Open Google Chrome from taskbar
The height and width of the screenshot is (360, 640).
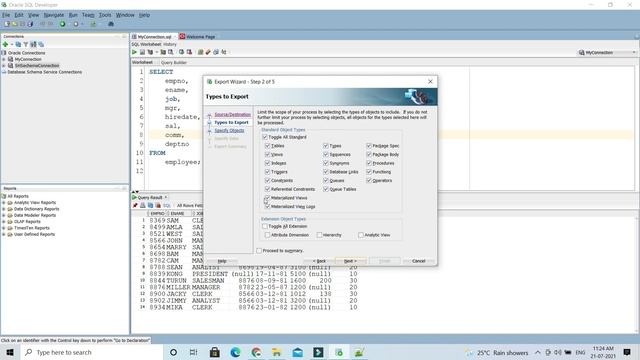click(x=256, y=352)
